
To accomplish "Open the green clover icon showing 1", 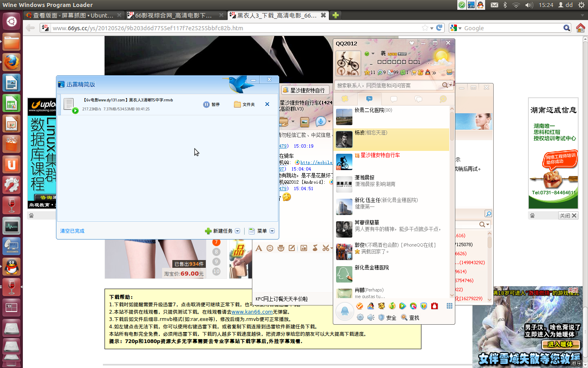I will tap(403, 72).
